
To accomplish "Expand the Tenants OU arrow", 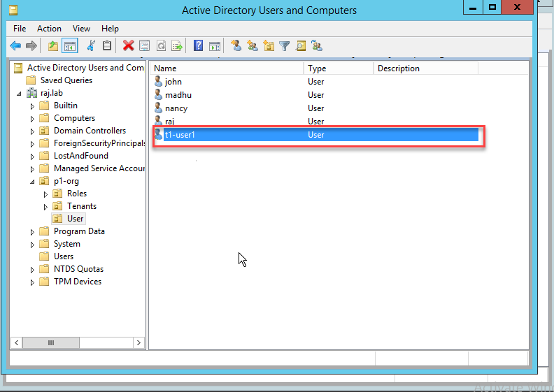I will pyautogui.click(x=45, y=207).
